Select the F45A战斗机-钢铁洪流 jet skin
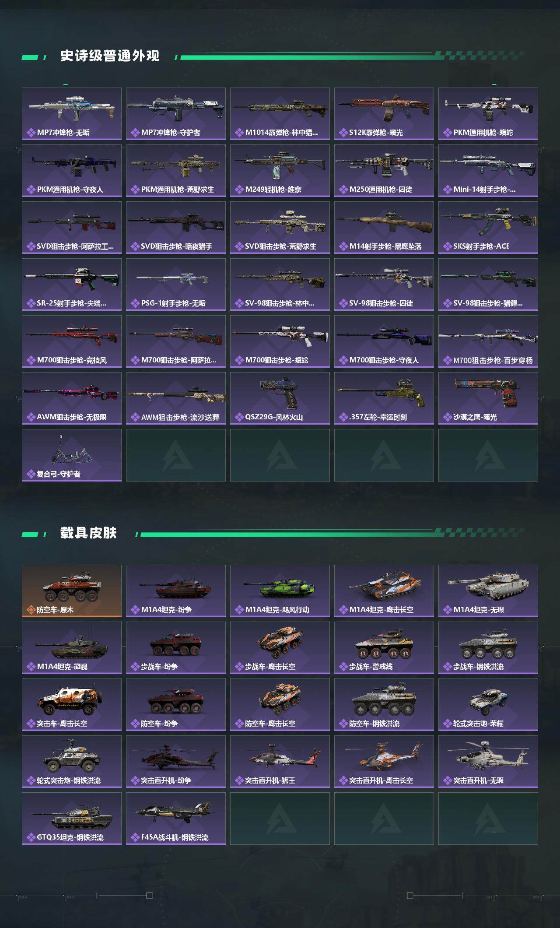This screenshot has width=560, height=928. pyautogui.click(x=176, y=819)
